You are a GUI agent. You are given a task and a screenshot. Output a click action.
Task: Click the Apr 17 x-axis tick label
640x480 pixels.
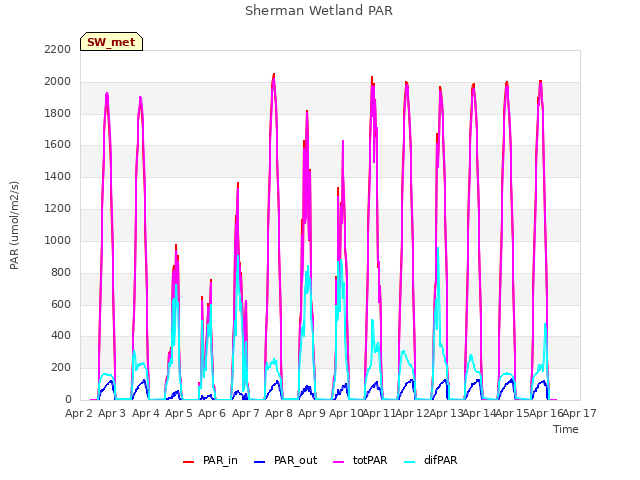pyautogui.click(x=580, y=413)
